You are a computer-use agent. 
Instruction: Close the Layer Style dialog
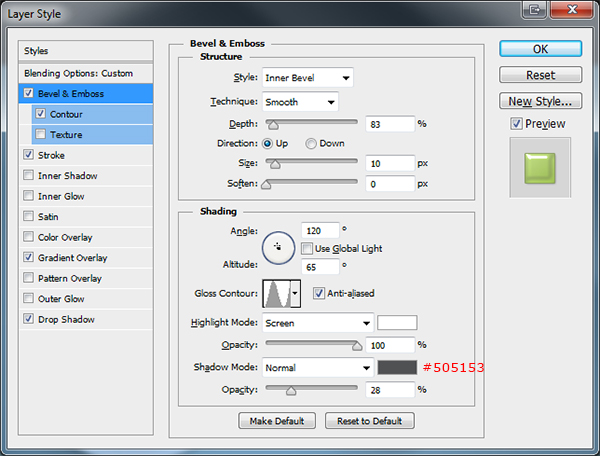[x=572, y=9]
